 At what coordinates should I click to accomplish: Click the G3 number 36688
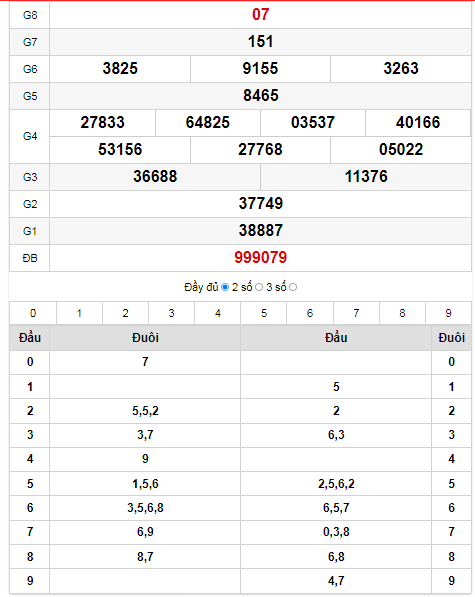coord(155,177)
